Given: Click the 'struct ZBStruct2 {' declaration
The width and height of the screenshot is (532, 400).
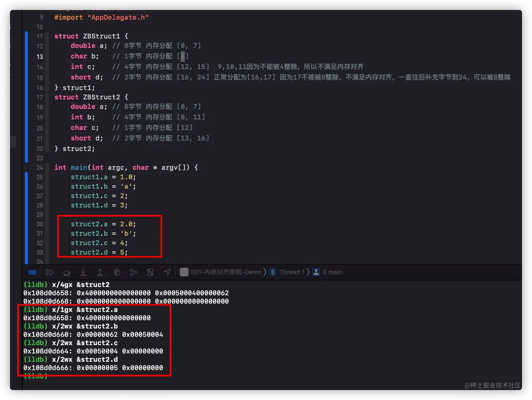Looking at the screenshot, I should (x=91, y=97).
